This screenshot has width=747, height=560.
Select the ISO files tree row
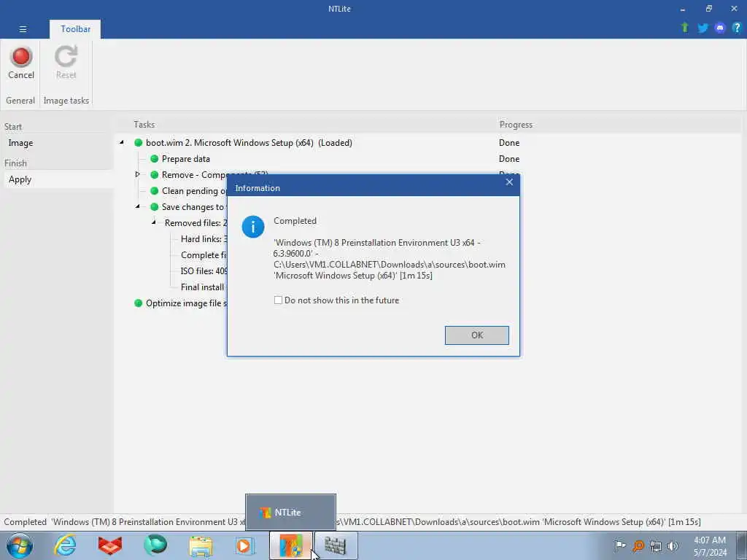[204, 271]
